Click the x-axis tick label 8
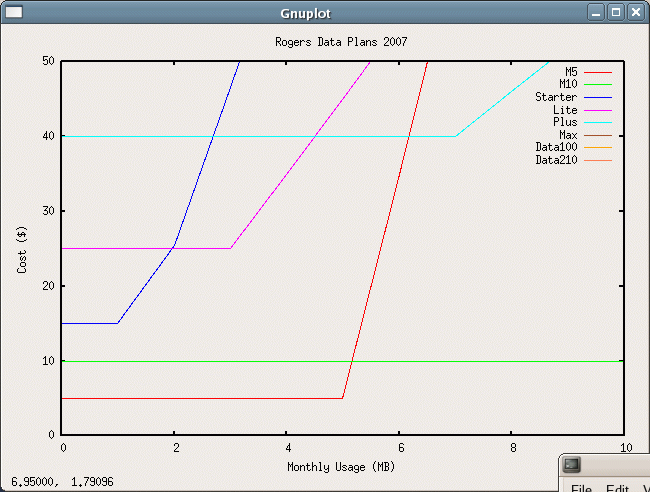Image resolution: width=650 pixels, height=492 pixels. point(513,448)
